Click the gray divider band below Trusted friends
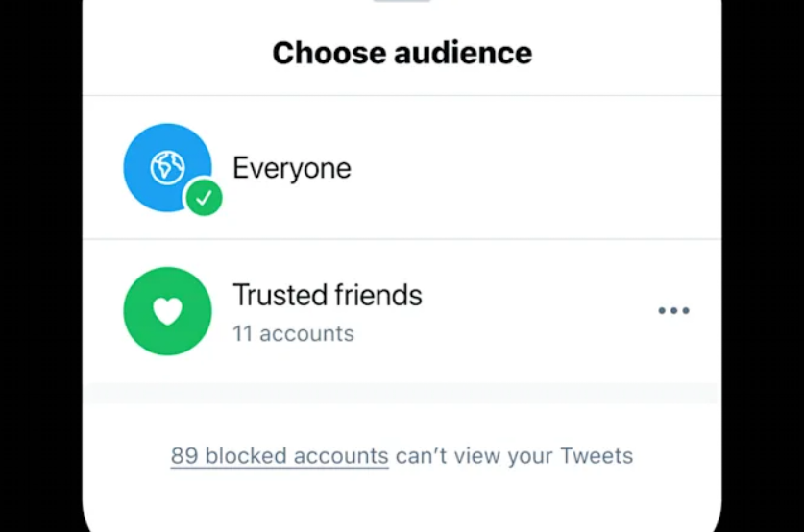This screenshot has width=804, height=532. click(x=402, y=393)
